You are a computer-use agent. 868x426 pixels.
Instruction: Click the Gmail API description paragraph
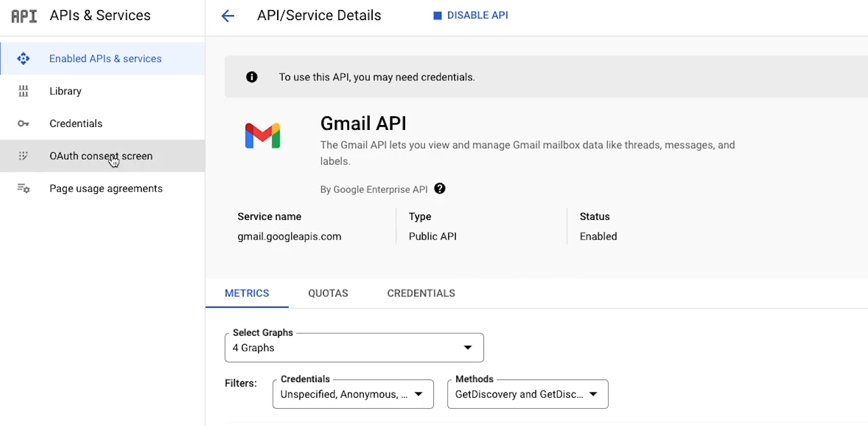[528, 153]
